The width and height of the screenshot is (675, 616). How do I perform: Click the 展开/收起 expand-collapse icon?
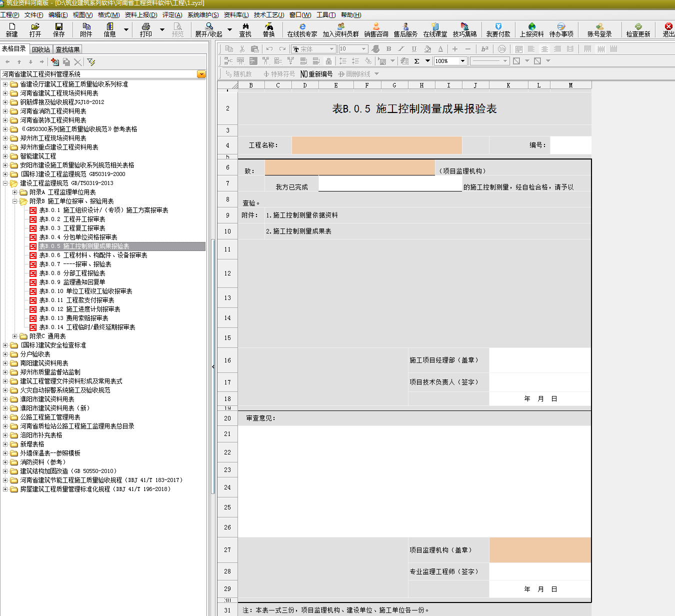tap(208, 29)
